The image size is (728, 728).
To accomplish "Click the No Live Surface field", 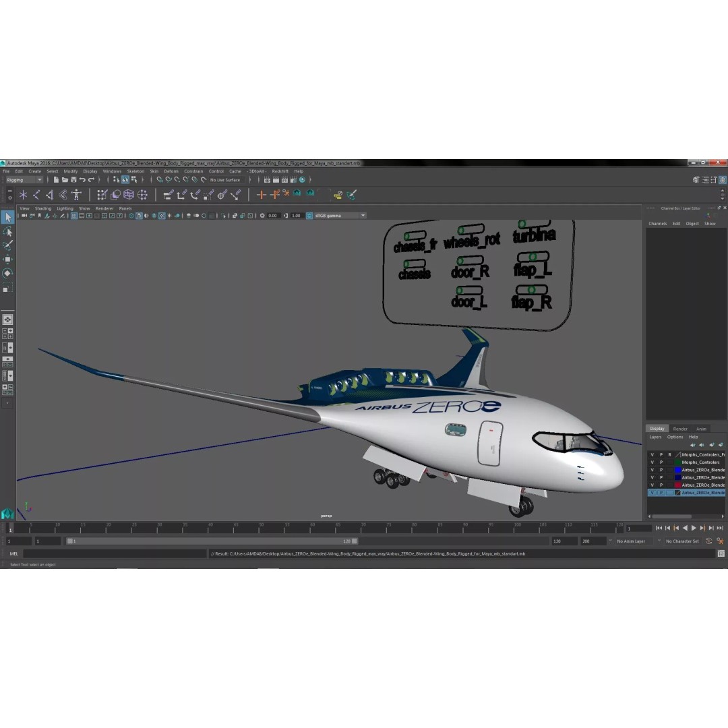I will click(x=226, y=180).
